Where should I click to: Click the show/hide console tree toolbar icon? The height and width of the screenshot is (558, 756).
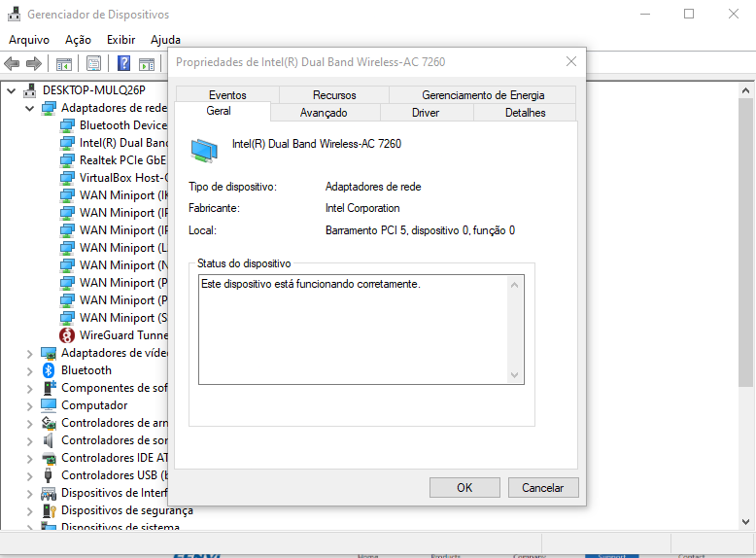tap(63, 63)
